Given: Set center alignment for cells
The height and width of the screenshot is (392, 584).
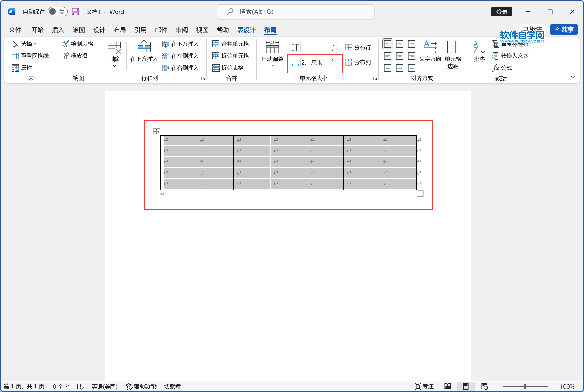Looking at the screenshot, I should 399,56.
